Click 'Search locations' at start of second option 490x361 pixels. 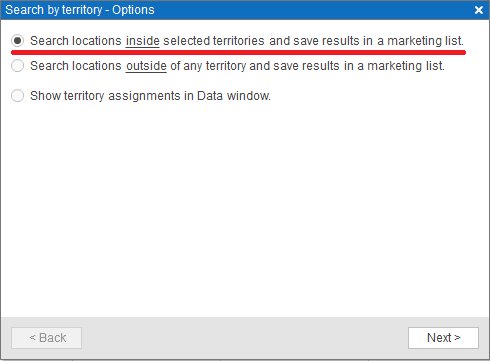pos(76,66)
